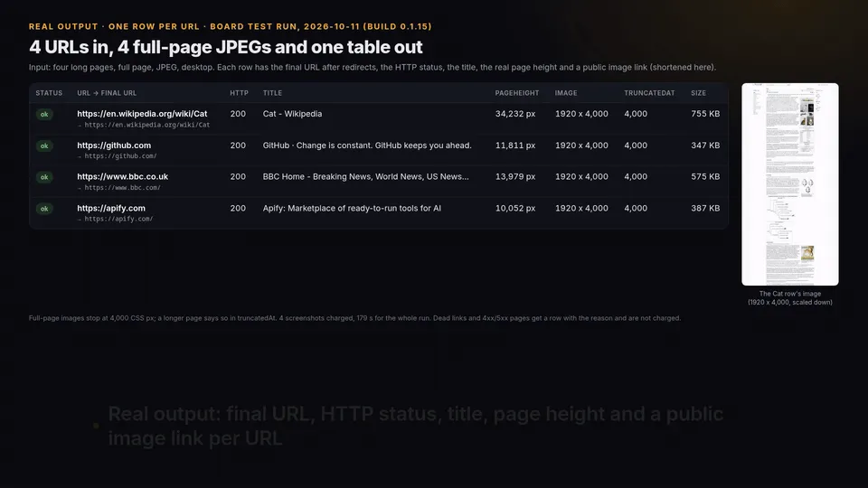868x488 pixels.
Task: Click the 1920 x 4,000 image cell for BBC
Action: tap(581, 176)
